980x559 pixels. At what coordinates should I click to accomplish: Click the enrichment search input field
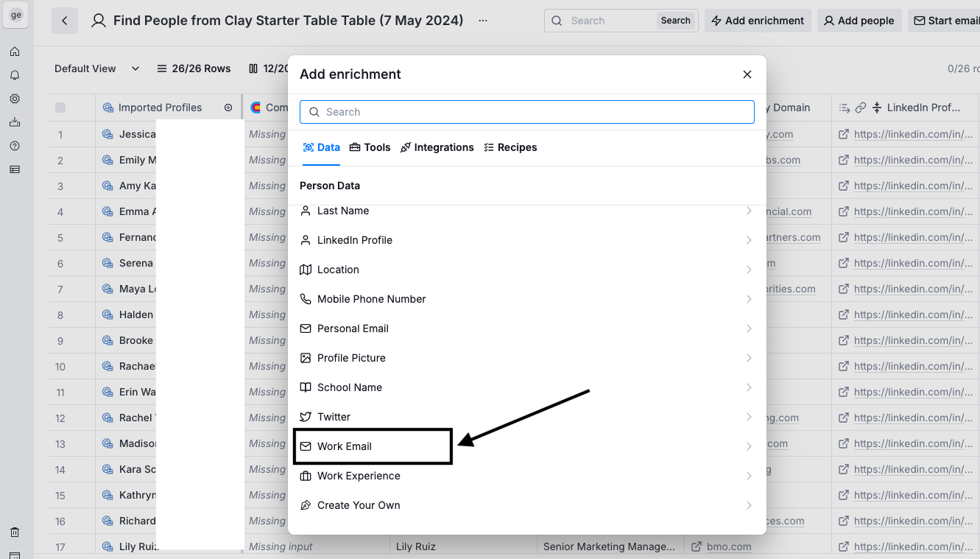527,112
